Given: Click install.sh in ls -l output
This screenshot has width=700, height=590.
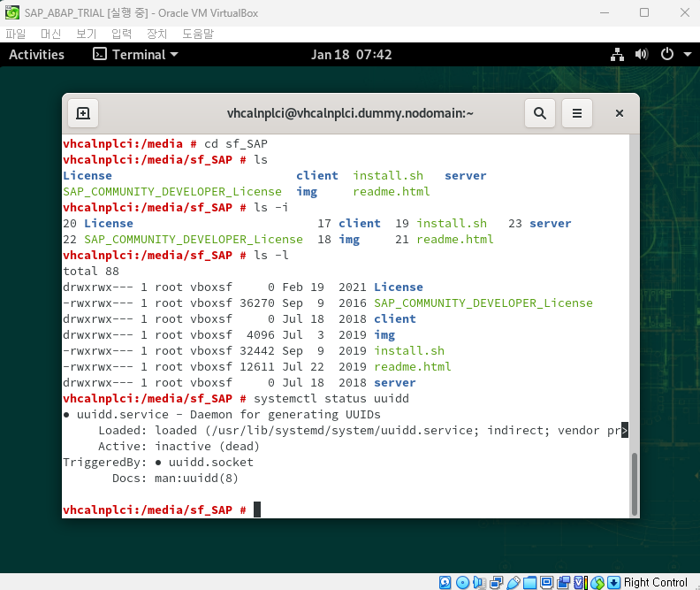Looking at the screenshot, I should coord(409,350).
